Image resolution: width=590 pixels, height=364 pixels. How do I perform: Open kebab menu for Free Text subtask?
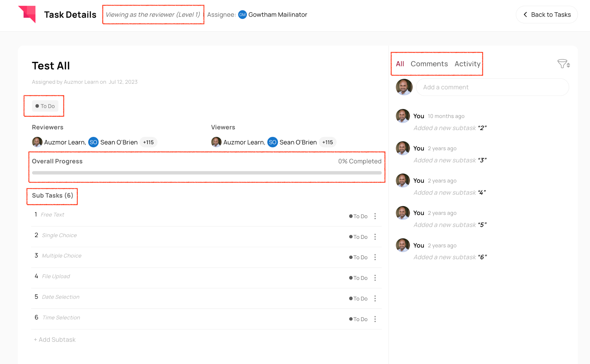point(375,216)
